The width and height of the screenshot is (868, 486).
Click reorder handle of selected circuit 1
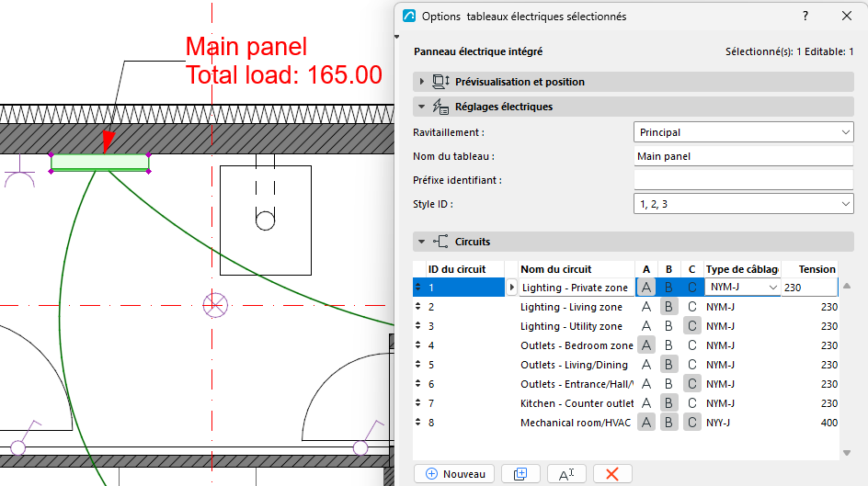[x=418, y=287]
